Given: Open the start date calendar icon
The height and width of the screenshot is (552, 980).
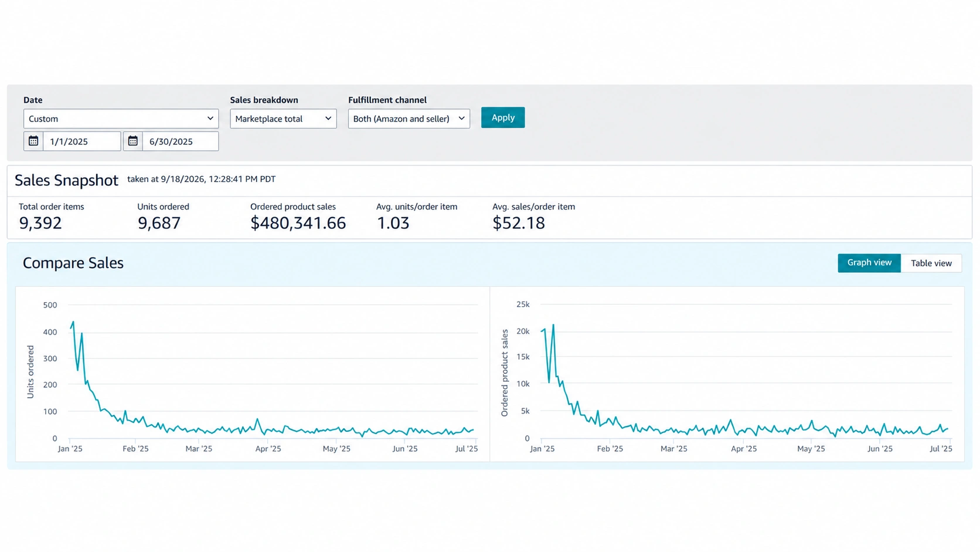Looking at the screenshot, I should coord(33,141).
